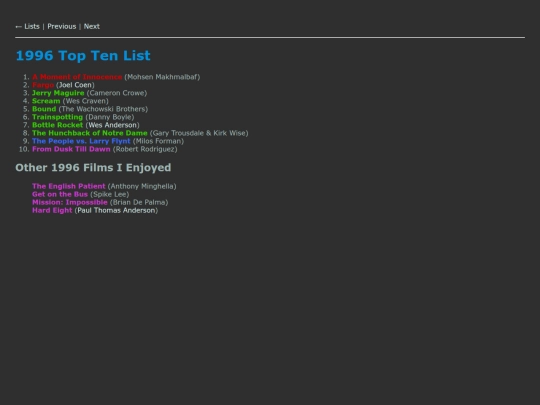Open the Get on the Bus link
Screen dimensions: 540x405
coord(60,194)
